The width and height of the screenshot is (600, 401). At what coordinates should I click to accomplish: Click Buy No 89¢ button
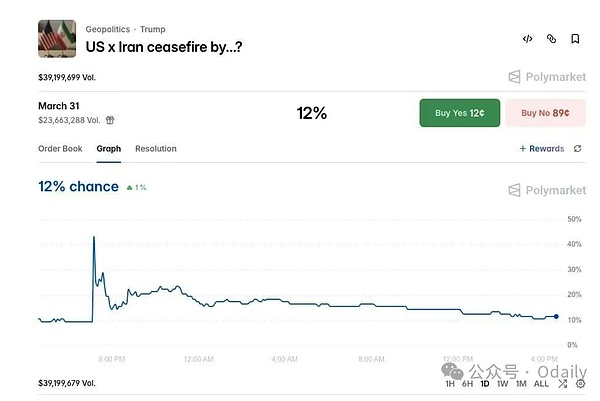pos(545,113)
